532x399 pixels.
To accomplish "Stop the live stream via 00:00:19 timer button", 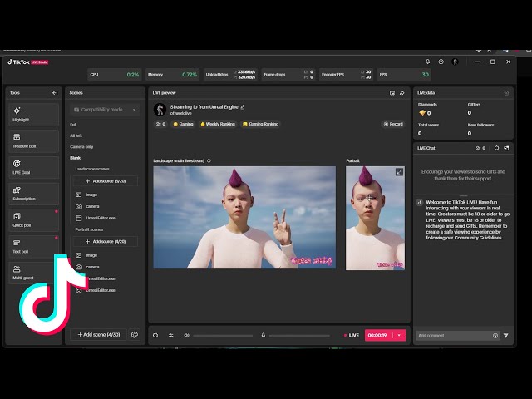I will (377, 335).
